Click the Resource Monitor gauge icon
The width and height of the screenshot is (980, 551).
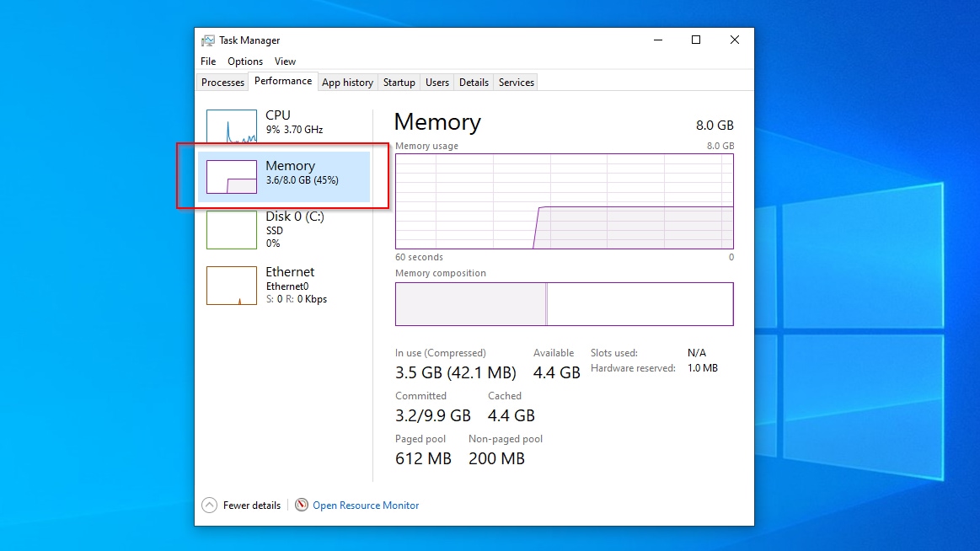(x=302, y=505)
